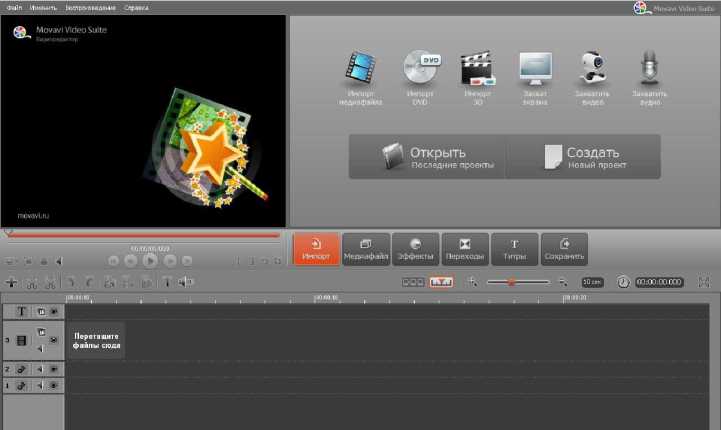Toggle visibility of audio track 2
The width and height of the screenshot is (721, 430).
pos(54,369)
